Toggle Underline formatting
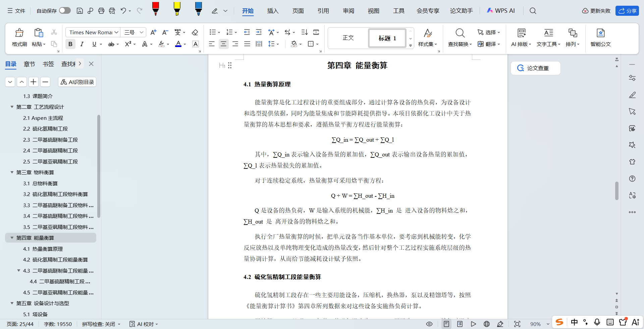The image size is (644, 329). (x=94, y=44)
